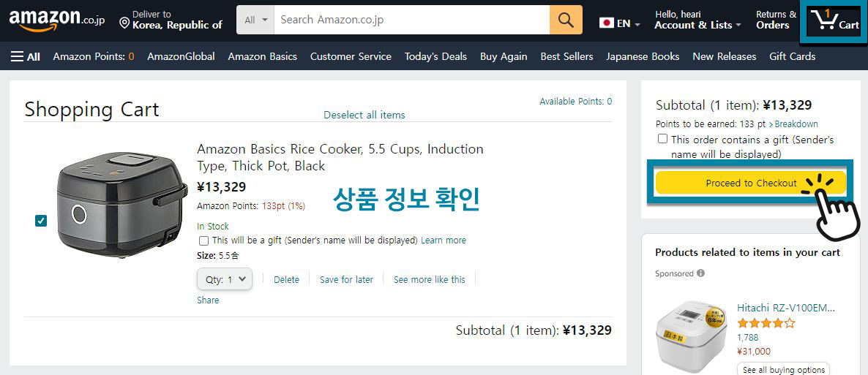Click the Proceed to Checkout button
Viewport: 868px width, 375px height.
point(751,183)
